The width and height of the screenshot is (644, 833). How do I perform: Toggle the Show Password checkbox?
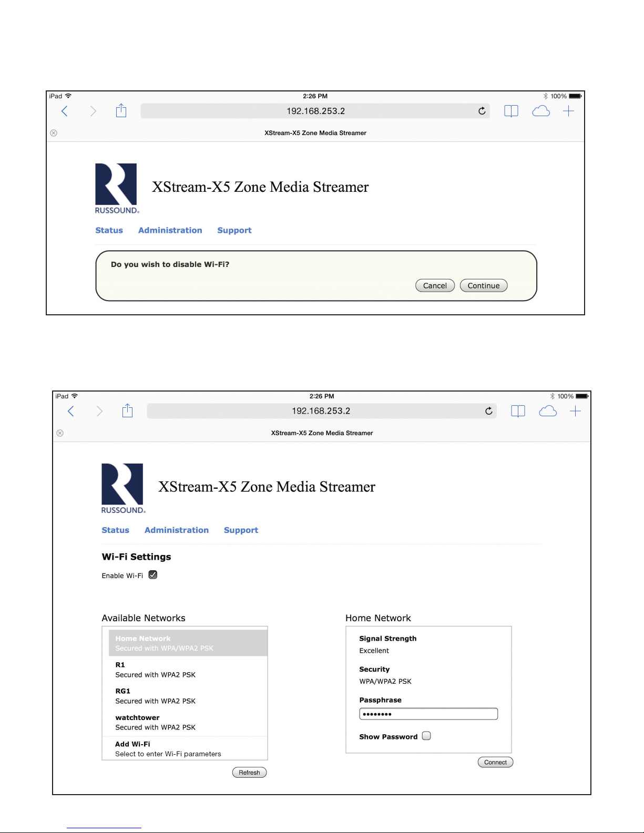pos(426,736)
